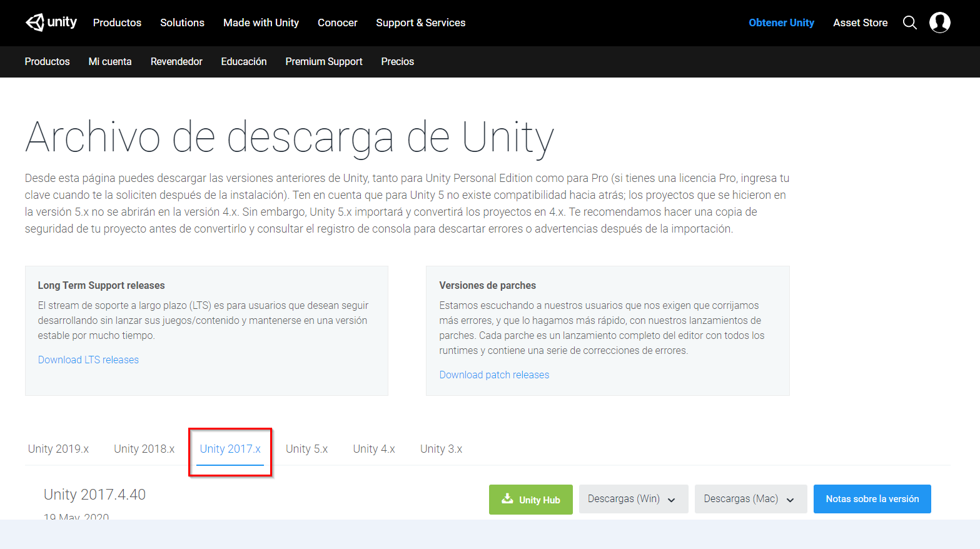Click Download patch releases link
Screen dimensions: 980x549
click(494, 375)
